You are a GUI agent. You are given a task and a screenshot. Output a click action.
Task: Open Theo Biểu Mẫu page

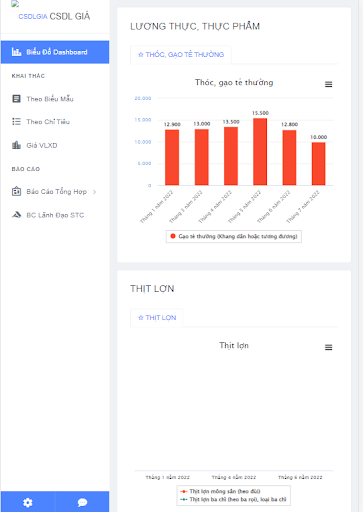(x=50, y=99)
